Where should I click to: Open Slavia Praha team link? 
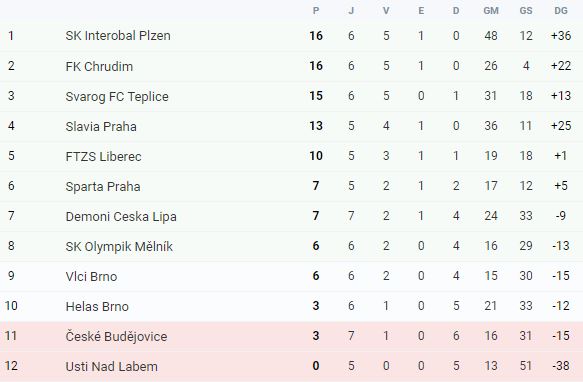click(101, 126)
